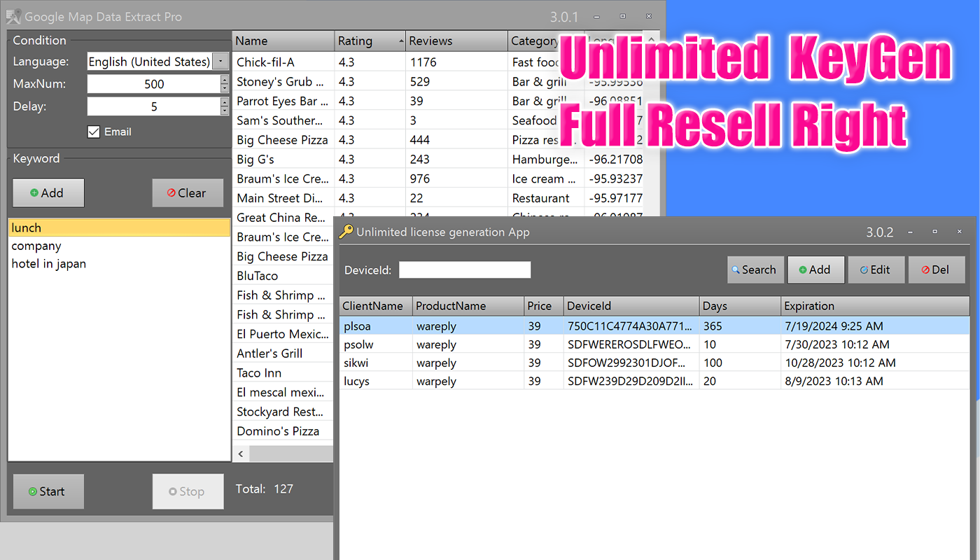The height and width of the screenshot is (560, 980).
Task: Select the psolw client row
Action: tap(654, 344)
